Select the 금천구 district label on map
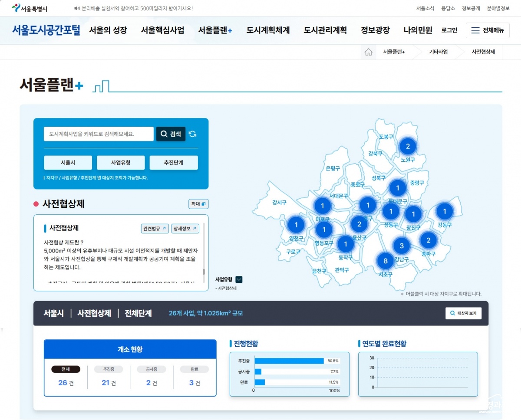 319,271
